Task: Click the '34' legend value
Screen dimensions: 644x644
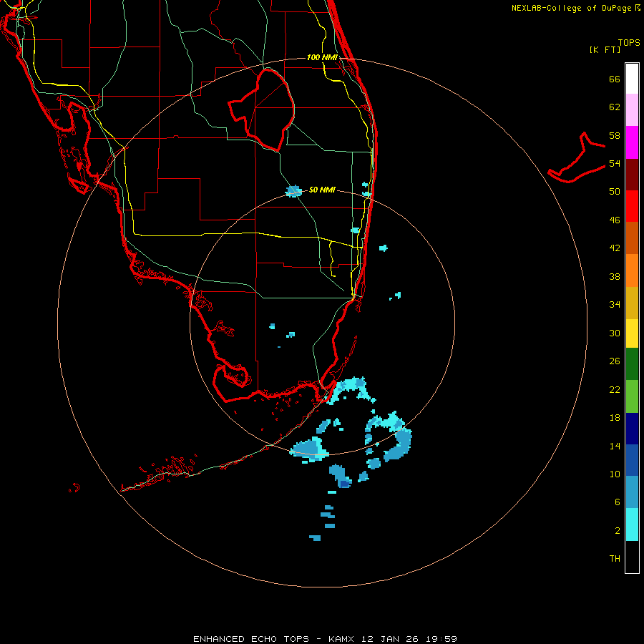Action: coord(615,305)
